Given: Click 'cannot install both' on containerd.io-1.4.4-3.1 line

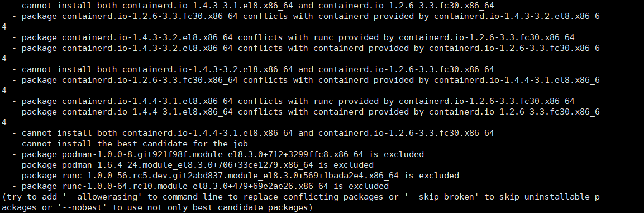Looking at the screenshot, I should (x=69, y=133).
